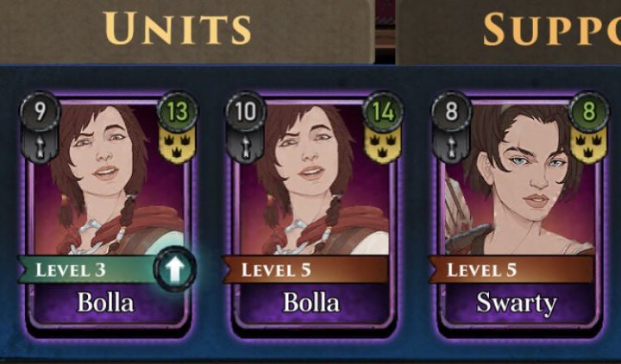Click Swarty's grey 8 cost badge

(x=451, y=111)
